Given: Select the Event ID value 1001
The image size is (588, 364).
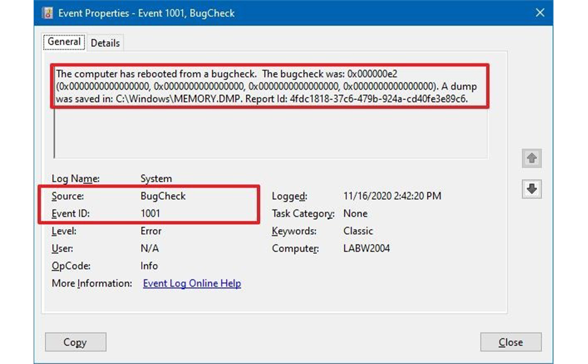Looking at the screenshot, I should click(150, 214).
